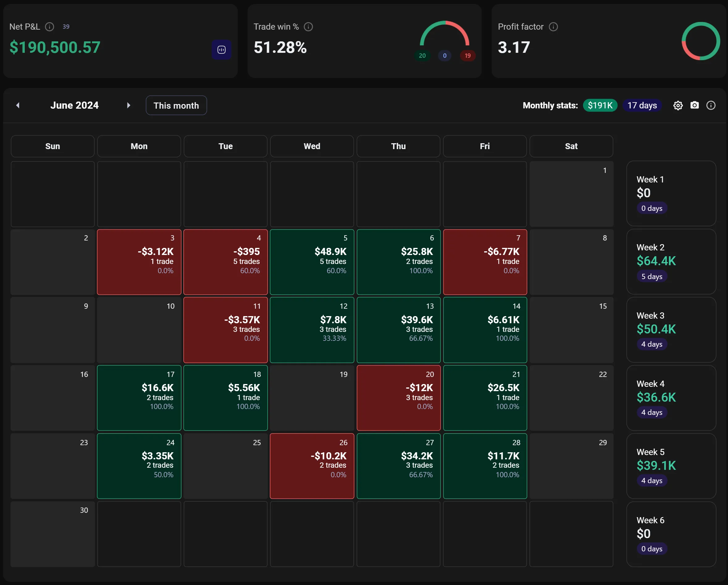The image size is (728, 585).
Task: Select the Week 5 summary card
Action: pyautogui.click(x=671, y=466)
